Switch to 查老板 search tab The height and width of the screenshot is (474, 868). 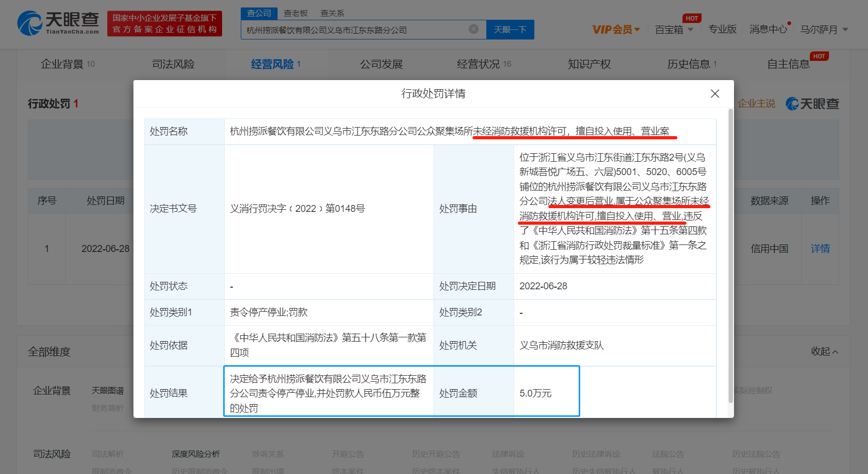tap(296, 13)
